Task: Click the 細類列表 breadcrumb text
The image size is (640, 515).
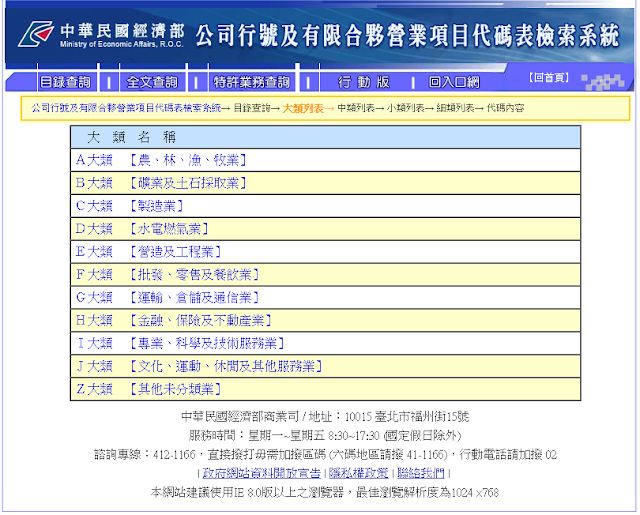Action: 455,108
